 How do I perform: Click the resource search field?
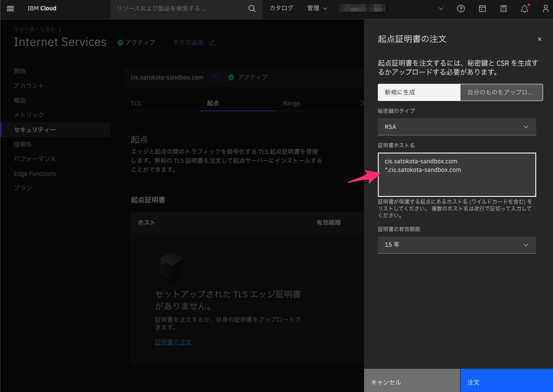point(179,9)
